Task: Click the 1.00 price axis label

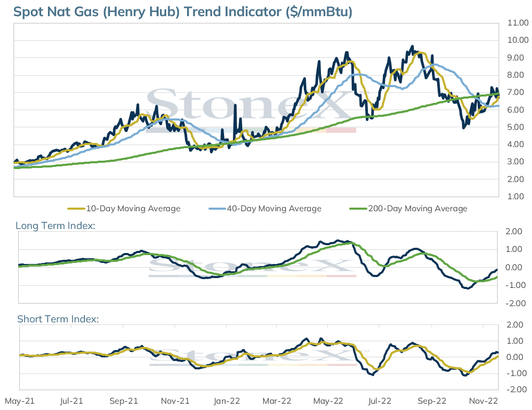Action: point(515,196)
